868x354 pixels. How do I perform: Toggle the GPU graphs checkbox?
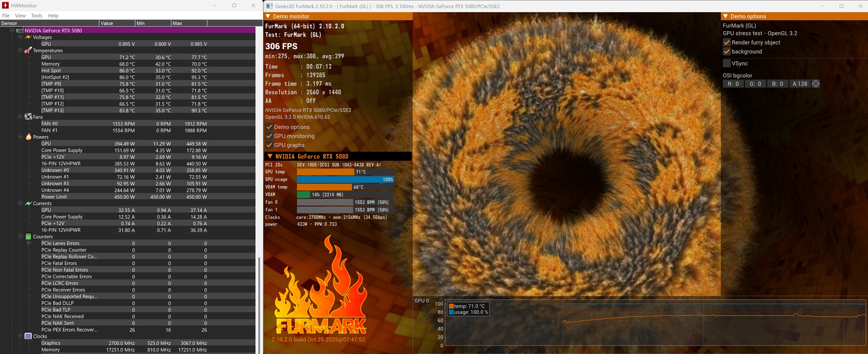269,145
